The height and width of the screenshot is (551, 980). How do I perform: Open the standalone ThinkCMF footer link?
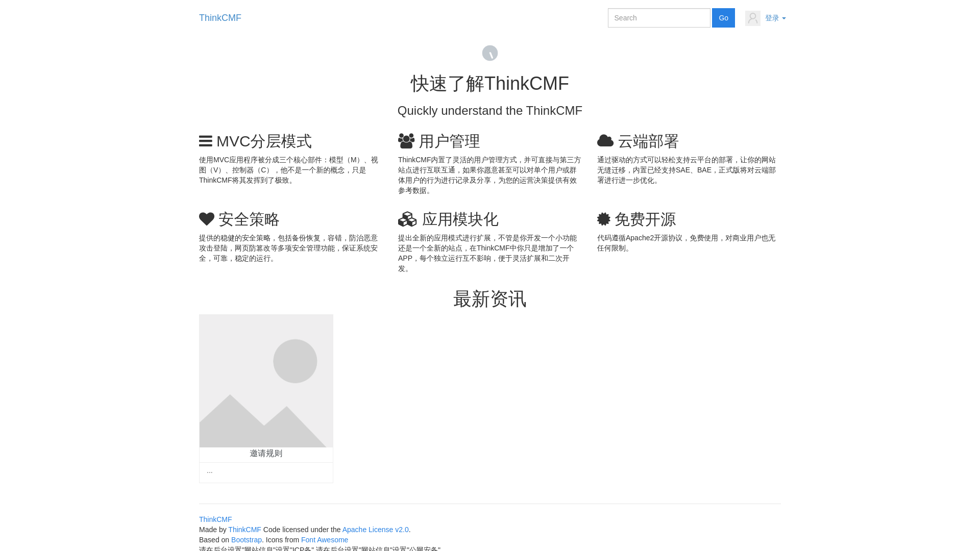[215, 519]
